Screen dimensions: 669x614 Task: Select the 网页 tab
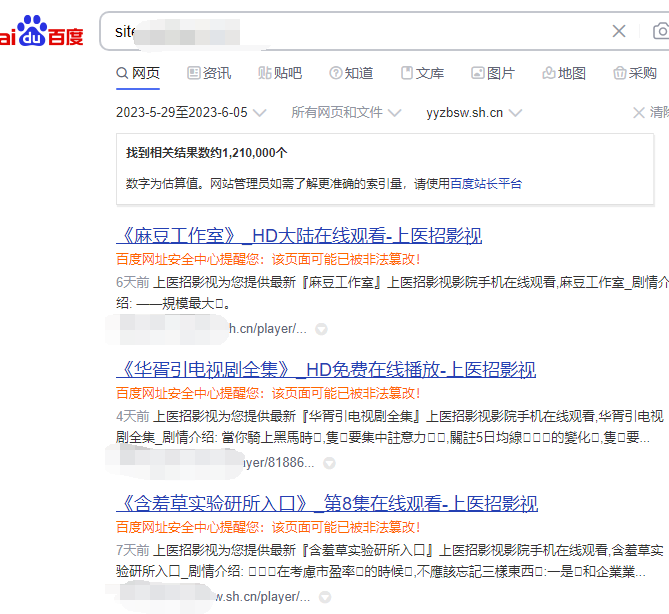click(x=138, y=73)
